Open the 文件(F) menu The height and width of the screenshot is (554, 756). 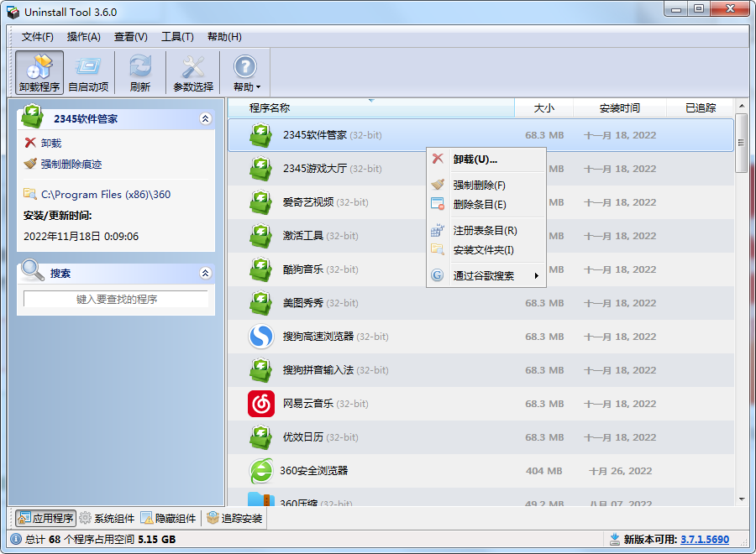coord(38,37)
